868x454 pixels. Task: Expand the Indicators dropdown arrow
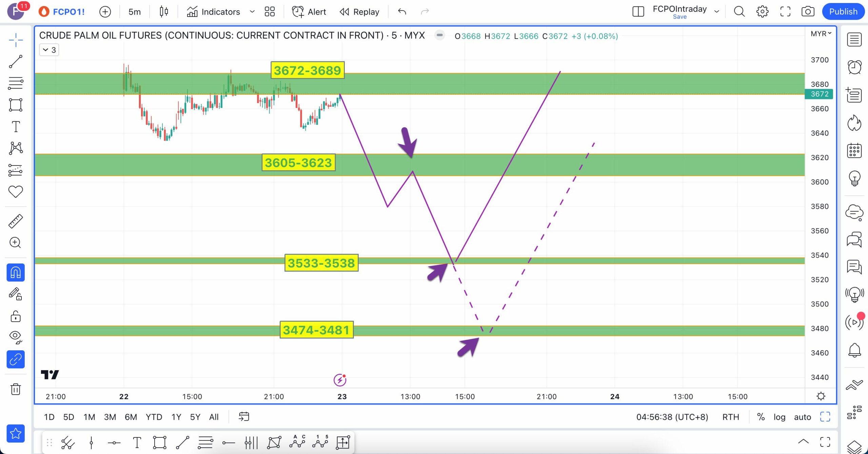(252, 12)
